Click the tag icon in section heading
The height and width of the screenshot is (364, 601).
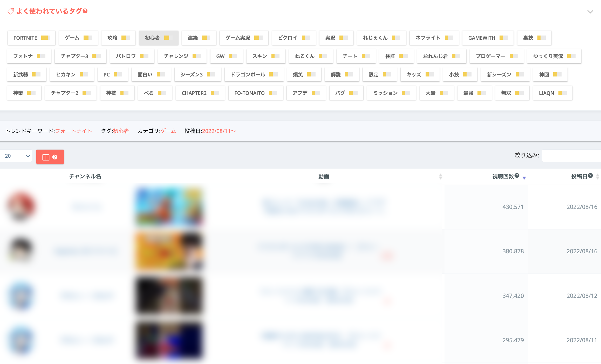pyautogui.click(x=11, y=11)
